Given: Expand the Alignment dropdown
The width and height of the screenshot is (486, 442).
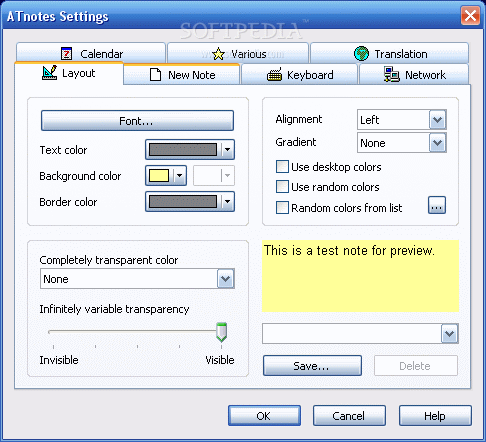Looking at the screenshot, I should (x=437, y=120).
